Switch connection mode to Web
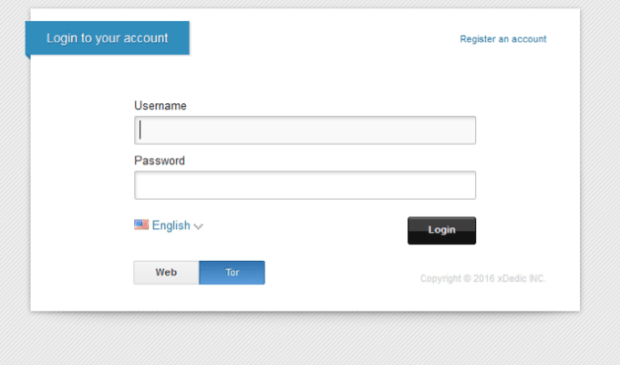Screen dimensions: 620x365 pyautogui.click(x=166, y=272)
